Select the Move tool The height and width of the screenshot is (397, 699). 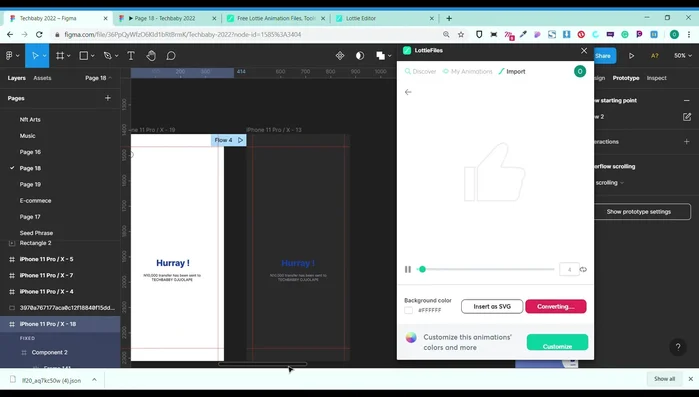pyautogui.click(x=35, y=56)
